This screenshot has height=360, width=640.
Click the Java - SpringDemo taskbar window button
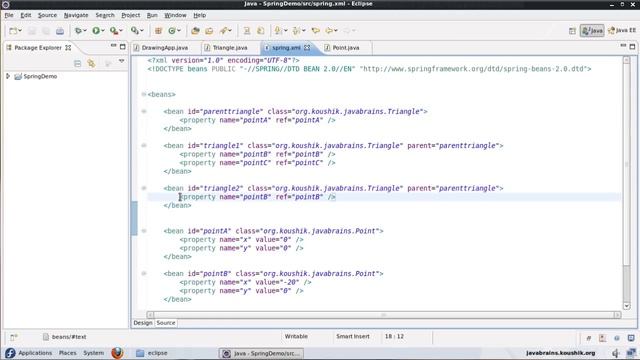tap(261, 353)
